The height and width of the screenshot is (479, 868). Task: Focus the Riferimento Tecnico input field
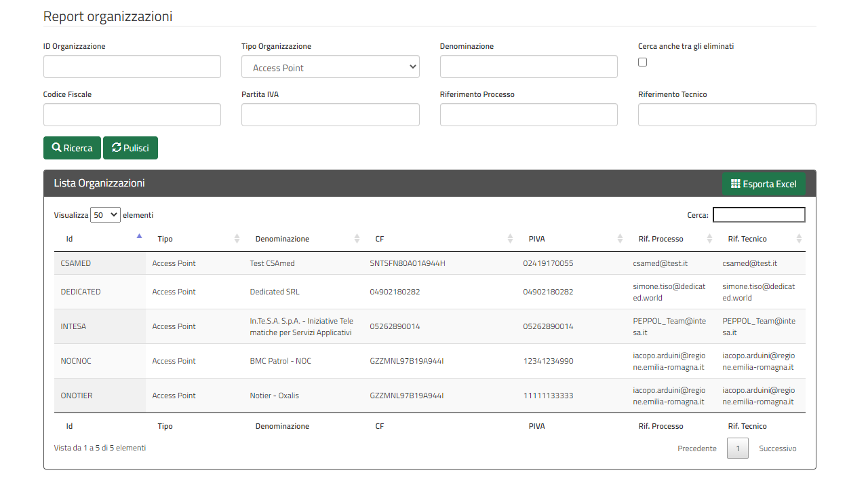(x=727, y=115)
